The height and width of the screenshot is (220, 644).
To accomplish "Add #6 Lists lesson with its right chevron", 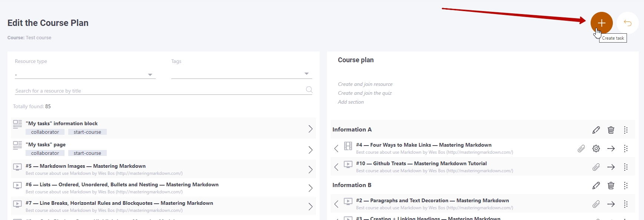I will coord(310,188).
